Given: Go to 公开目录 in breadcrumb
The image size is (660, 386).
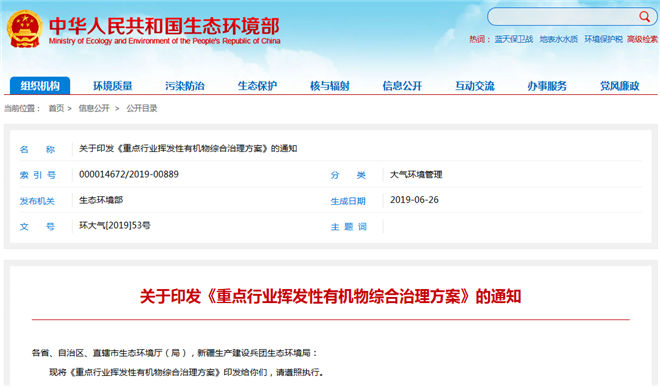Looking at the screenshot, I should coord(142,108).
